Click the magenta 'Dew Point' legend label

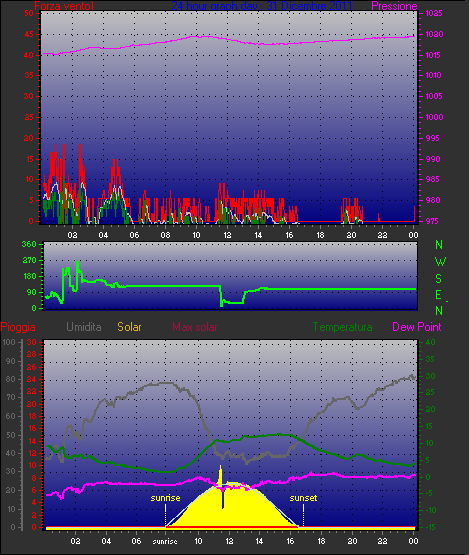coord(417,327)
